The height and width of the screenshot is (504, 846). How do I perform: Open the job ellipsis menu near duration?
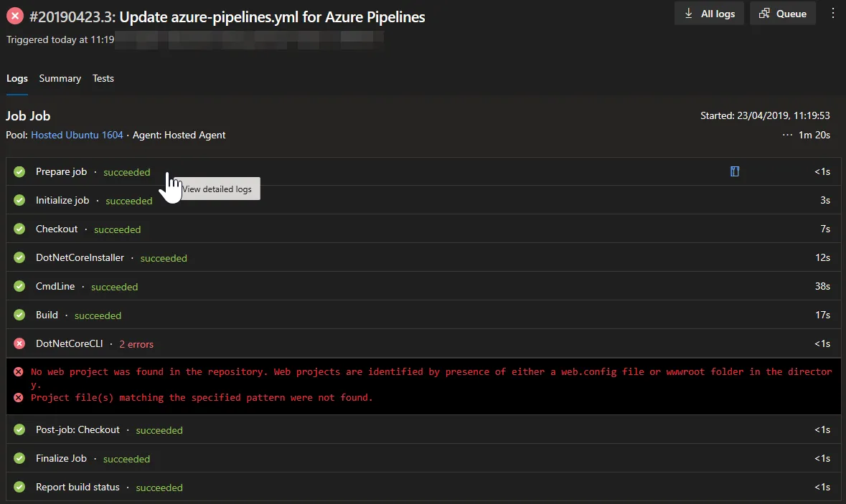[788, 135]
